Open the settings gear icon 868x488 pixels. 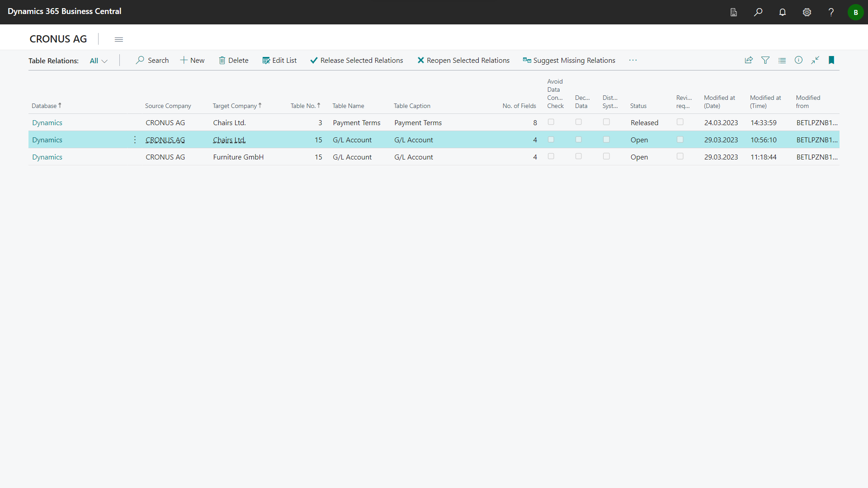807,12
